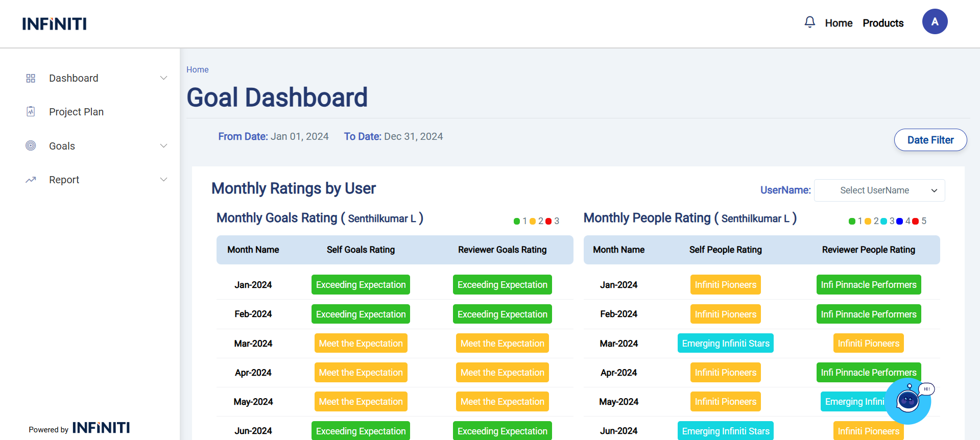Open the chatbot assistant robot icon

tap(908, 401)
